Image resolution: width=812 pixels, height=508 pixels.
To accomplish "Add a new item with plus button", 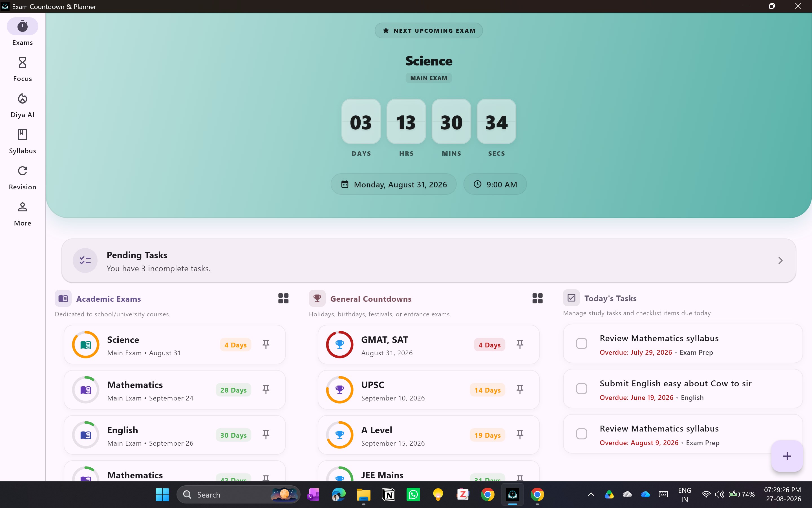I will pos(787,456).
